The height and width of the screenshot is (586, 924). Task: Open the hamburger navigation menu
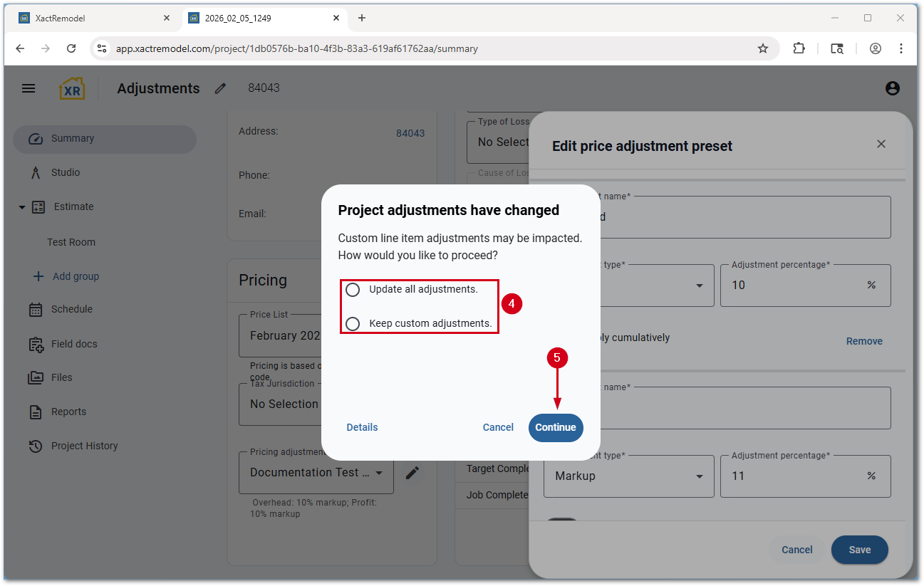pos(28,88)
